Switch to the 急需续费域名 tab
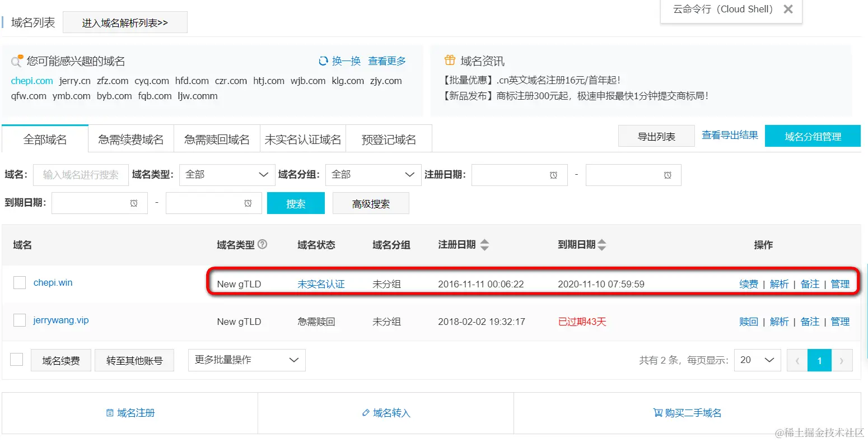This screenshot has width=868, height=442. click(x=131, y=139)
